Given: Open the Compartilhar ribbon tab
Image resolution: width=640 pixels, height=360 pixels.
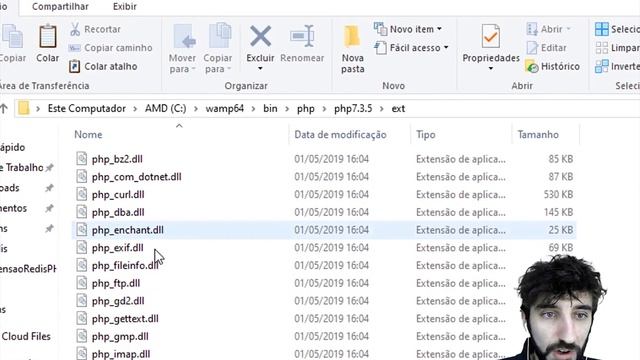Looking at the screenshot, I should click(x=60, y=7).
